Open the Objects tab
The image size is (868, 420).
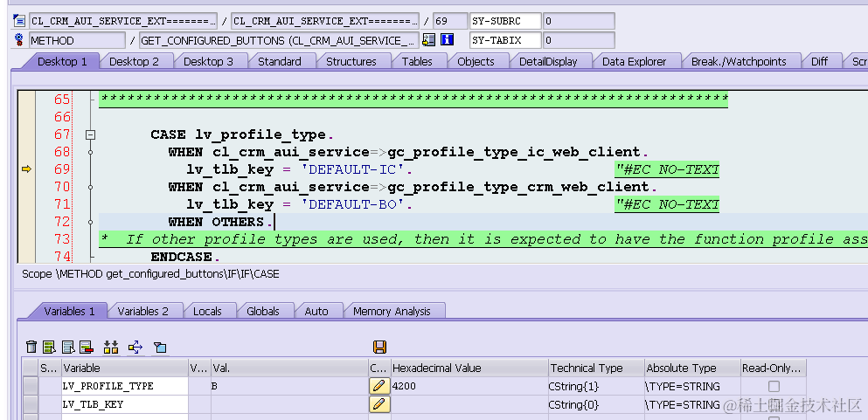476,61
